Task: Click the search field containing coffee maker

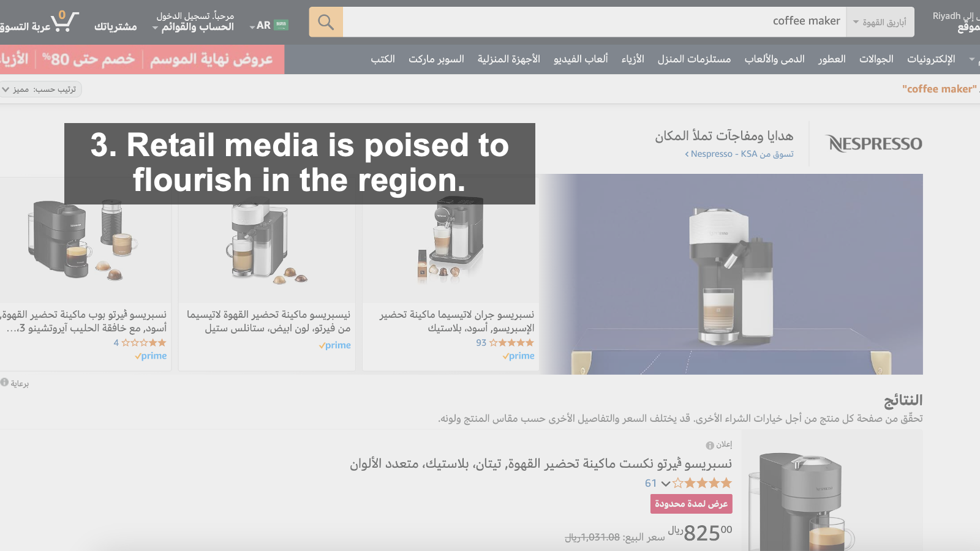Action: point(594,22)
